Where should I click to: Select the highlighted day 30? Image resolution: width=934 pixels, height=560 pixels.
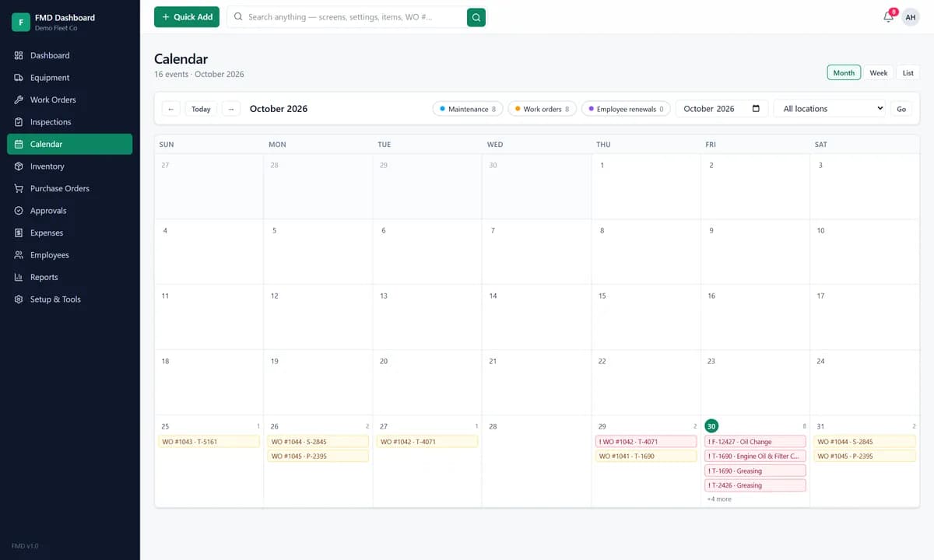[x=711, y=426]
